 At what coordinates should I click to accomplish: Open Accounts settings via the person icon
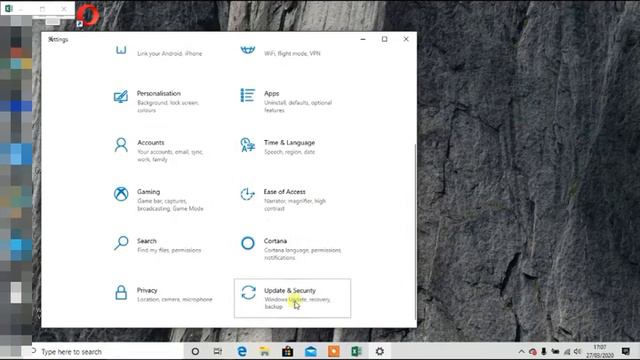(121, 145)
